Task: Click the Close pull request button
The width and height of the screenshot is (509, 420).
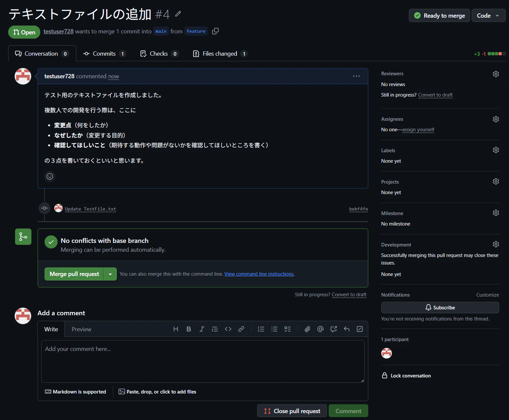Action: (x=292, y=411)
